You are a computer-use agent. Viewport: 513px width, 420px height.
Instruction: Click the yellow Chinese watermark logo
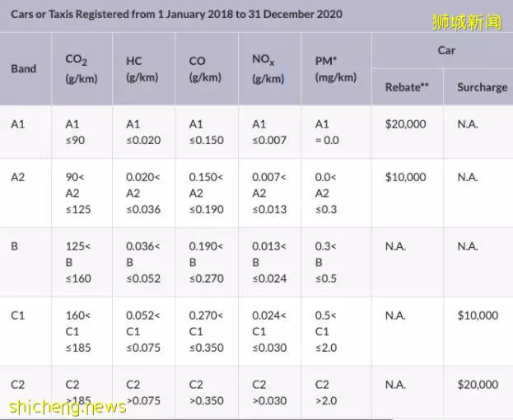[x=467, y=22]
